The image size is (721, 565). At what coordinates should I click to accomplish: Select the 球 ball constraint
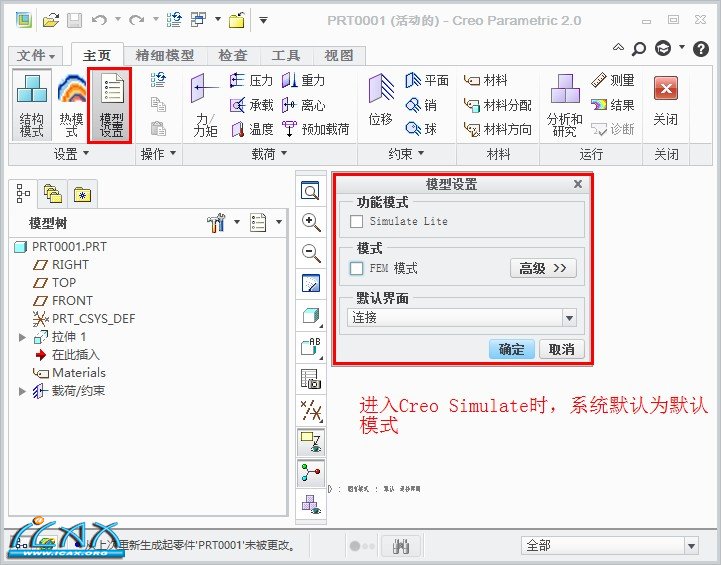[x=421, y=129]
